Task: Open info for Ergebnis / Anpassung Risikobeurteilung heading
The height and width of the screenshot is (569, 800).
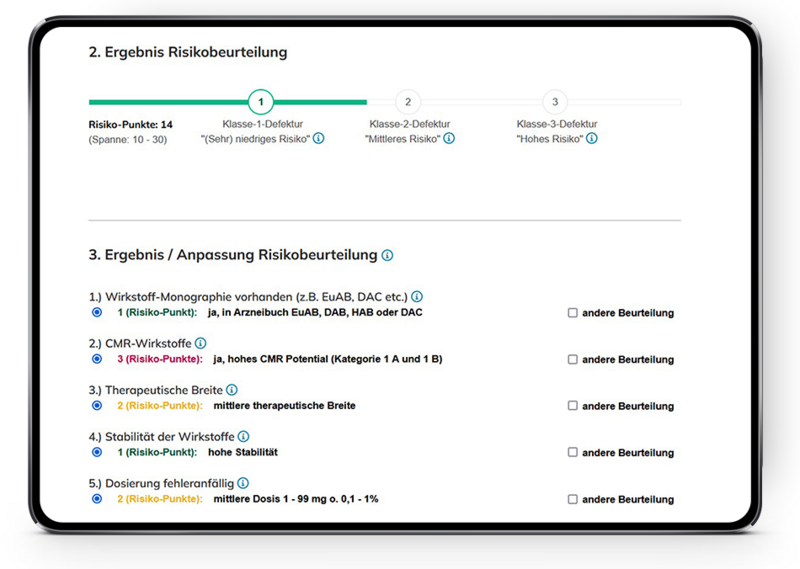Action: point(387,256)
